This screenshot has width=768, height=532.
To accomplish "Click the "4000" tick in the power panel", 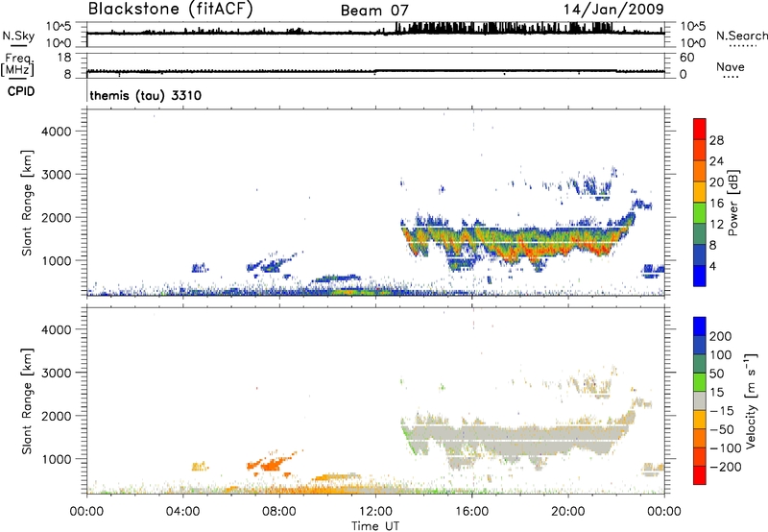I will (x=57, y=132).
